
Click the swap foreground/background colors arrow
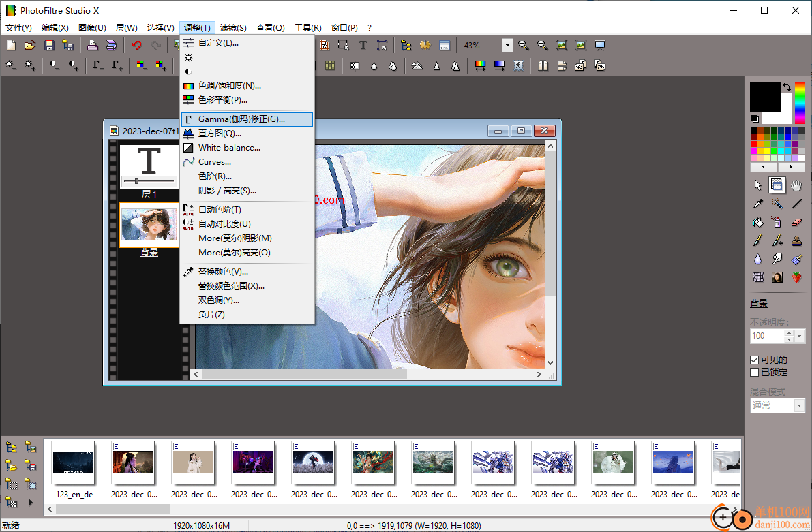[787, 87]
